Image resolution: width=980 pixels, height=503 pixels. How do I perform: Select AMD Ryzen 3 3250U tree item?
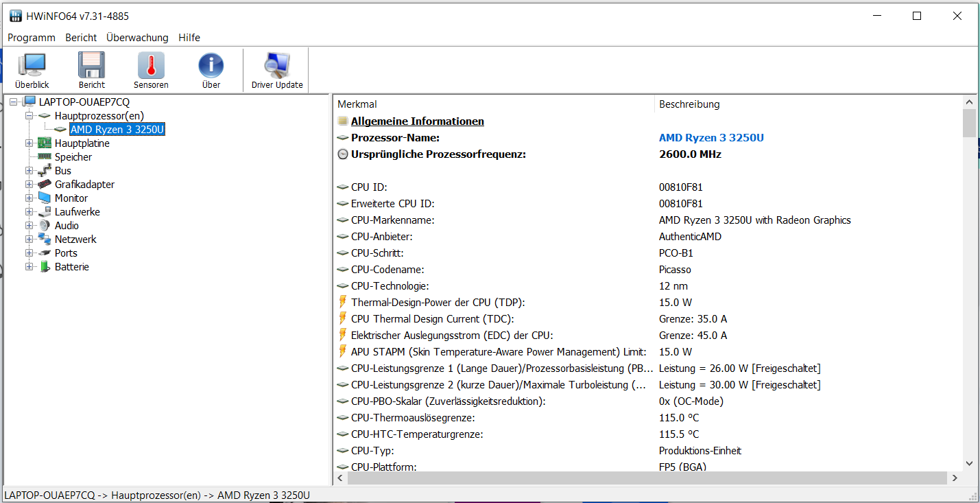point(117,130)
